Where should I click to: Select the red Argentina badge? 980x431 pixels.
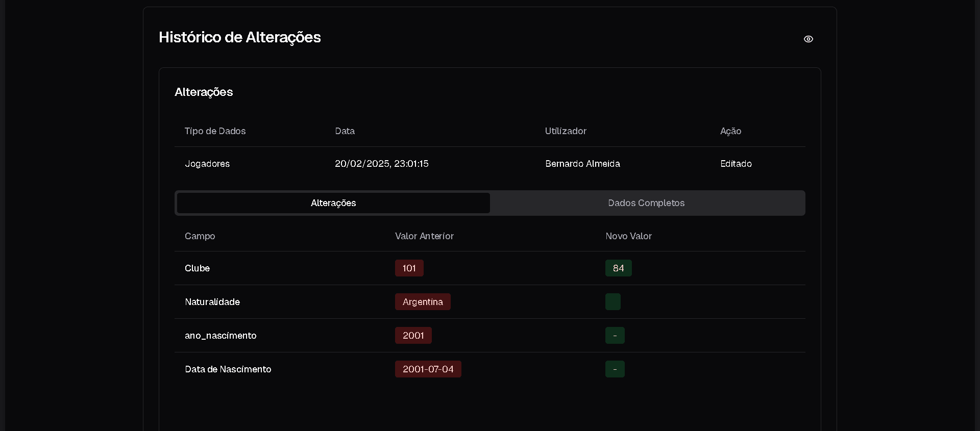pyautogui.click(x=422, y=302)
